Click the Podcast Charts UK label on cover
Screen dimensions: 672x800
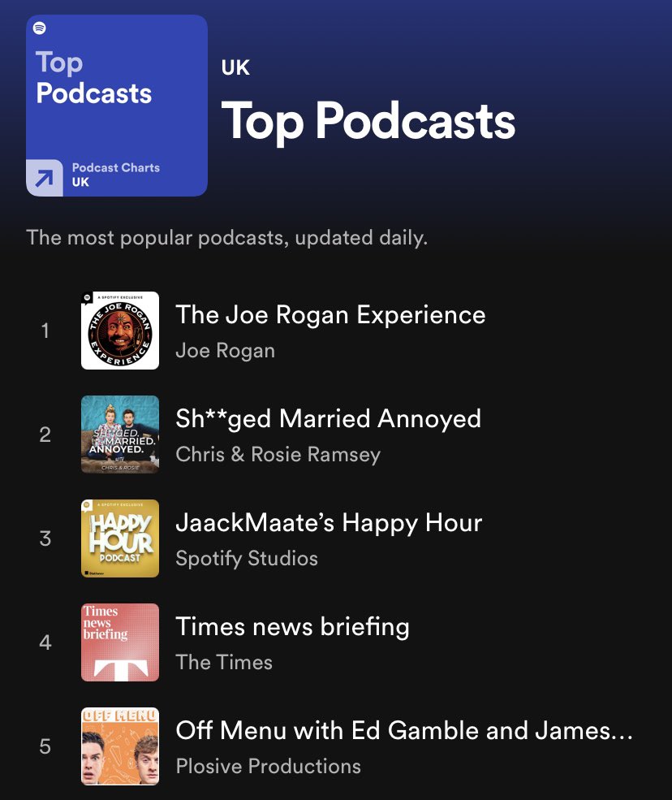[x=116, y=175]
